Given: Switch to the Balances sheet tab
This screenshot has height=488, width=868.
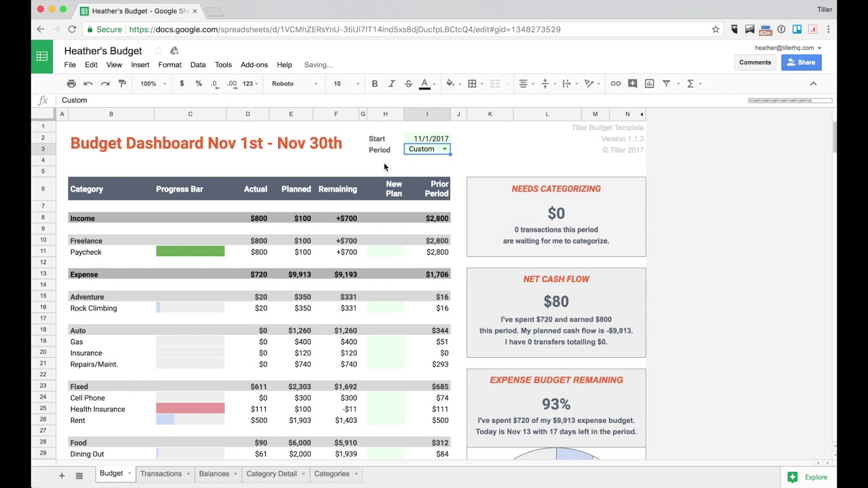Looking at the screenshot, I should [x=213, y=474].
